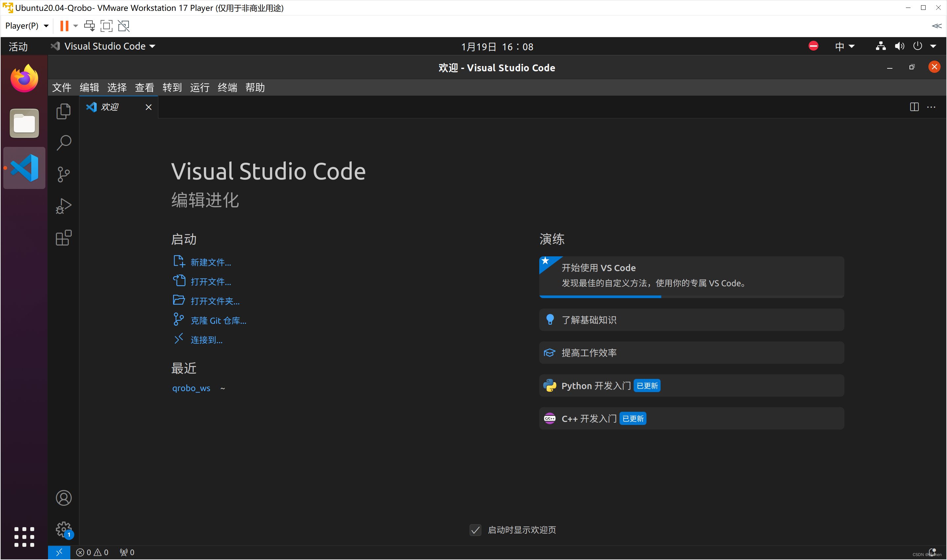Open 开始使用 VS Code walkthrough

pos(692,277)
